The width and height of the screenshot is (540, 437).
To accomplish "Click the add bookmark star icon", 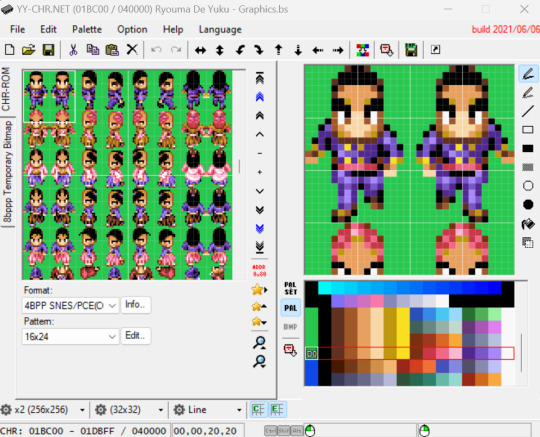I will tap(259, 290).
